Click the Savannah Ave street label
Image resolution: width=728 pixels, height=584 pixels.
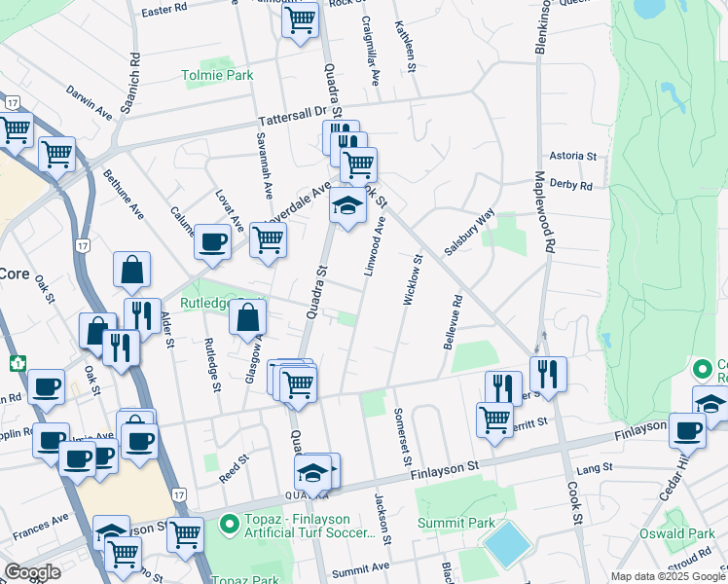[x=265, y=165]
